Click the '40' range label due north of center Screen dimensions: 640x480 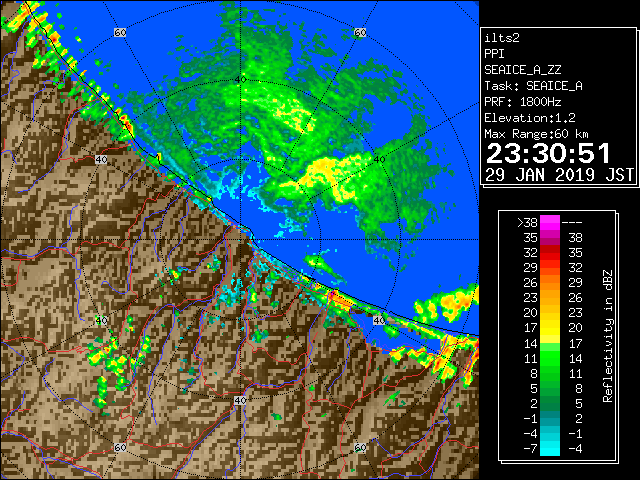(x=241, y=80)
